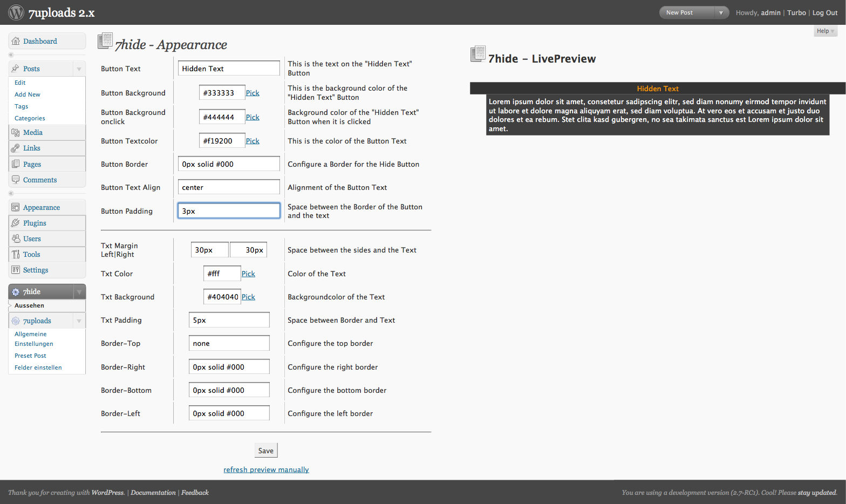846x504 pixels.
Task: Click refresh preview manually link
Action: click(x=266, y=469)
